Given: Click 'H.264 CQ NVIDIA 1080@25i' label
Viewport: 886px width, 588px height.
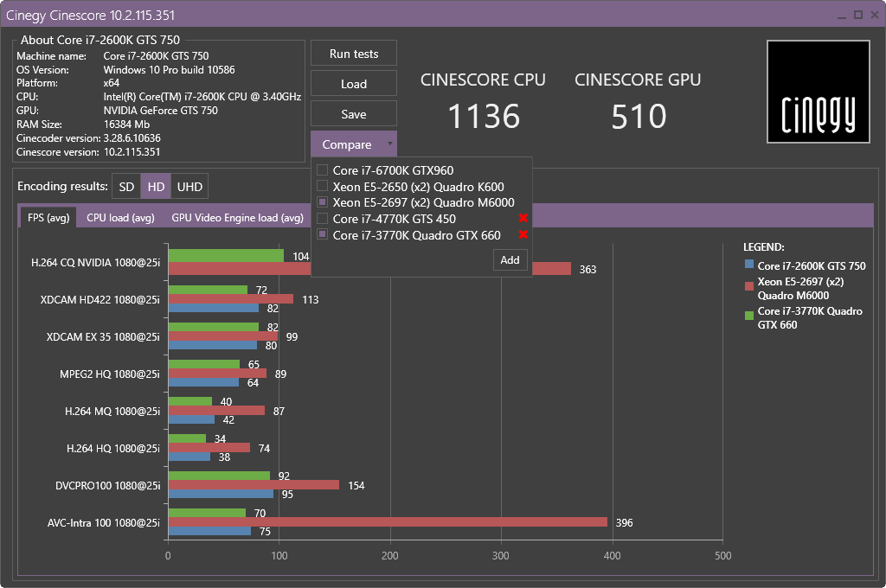Looking at the screenshot, I should pos(95,263).
